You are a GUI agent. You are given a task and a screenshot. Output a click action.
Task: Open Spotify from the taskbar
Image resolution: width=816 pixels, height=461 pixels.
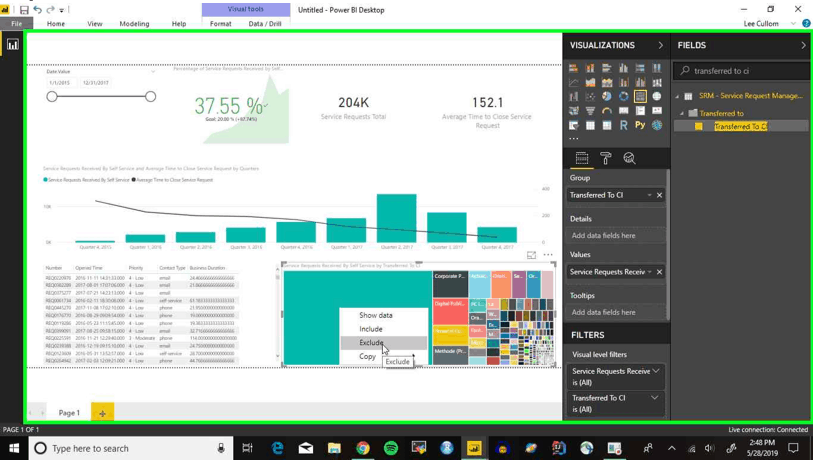click(391, 448)
